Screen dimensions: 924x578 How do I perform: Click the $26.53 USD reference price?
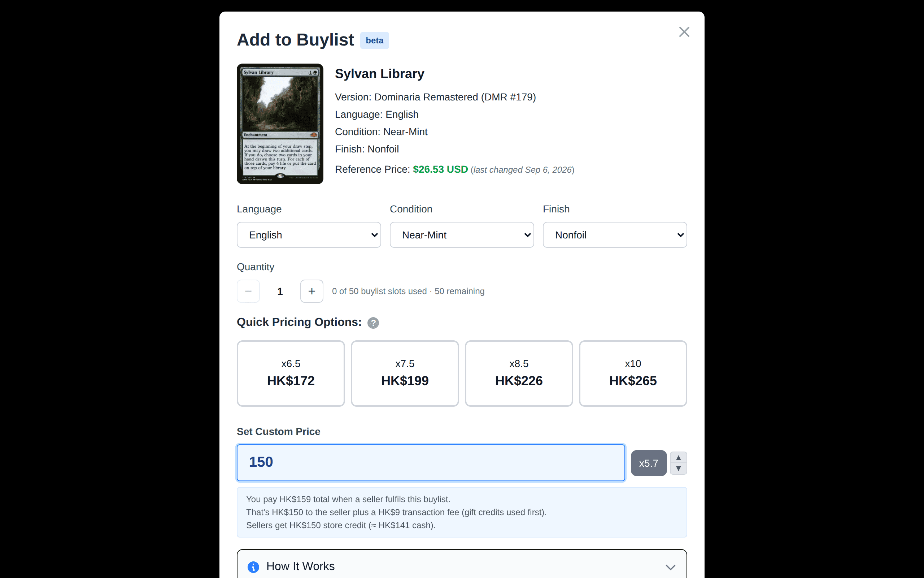click(x=440, y=169)
